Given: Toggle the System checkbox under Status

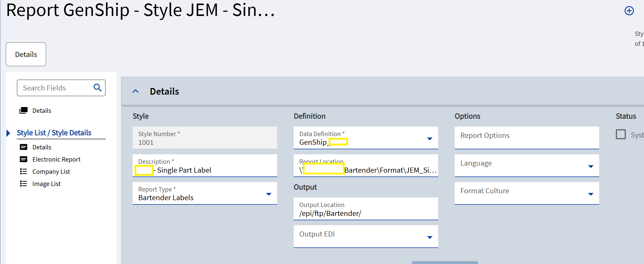Looking at the screenshot, I should point(621,134).
